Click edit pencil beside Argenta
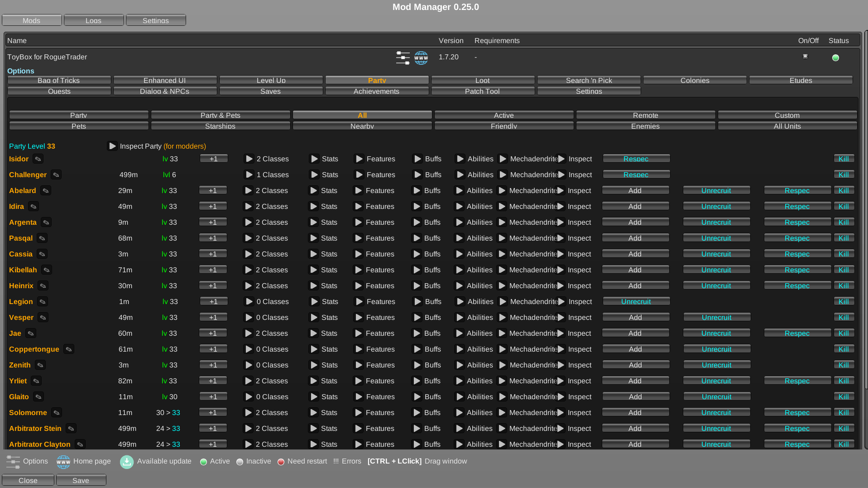This screenshot has width=868, height=488. click(46, 222)
